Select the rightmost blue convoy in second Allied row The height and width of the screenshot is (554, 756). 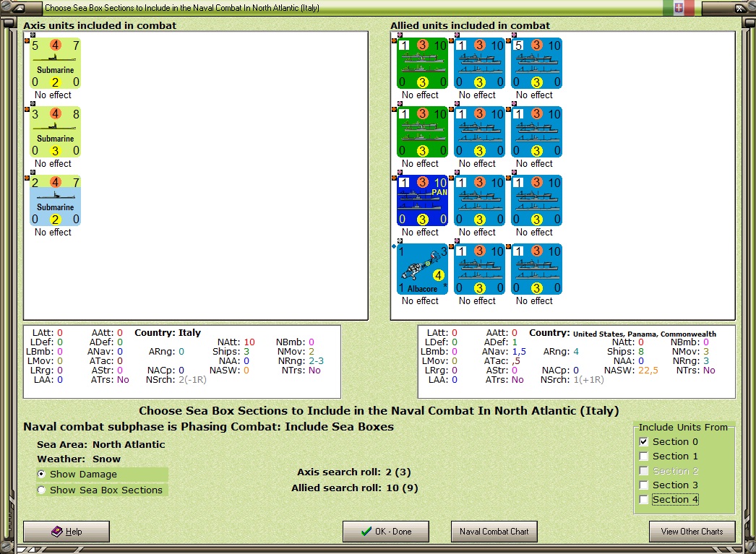(536, 131)
